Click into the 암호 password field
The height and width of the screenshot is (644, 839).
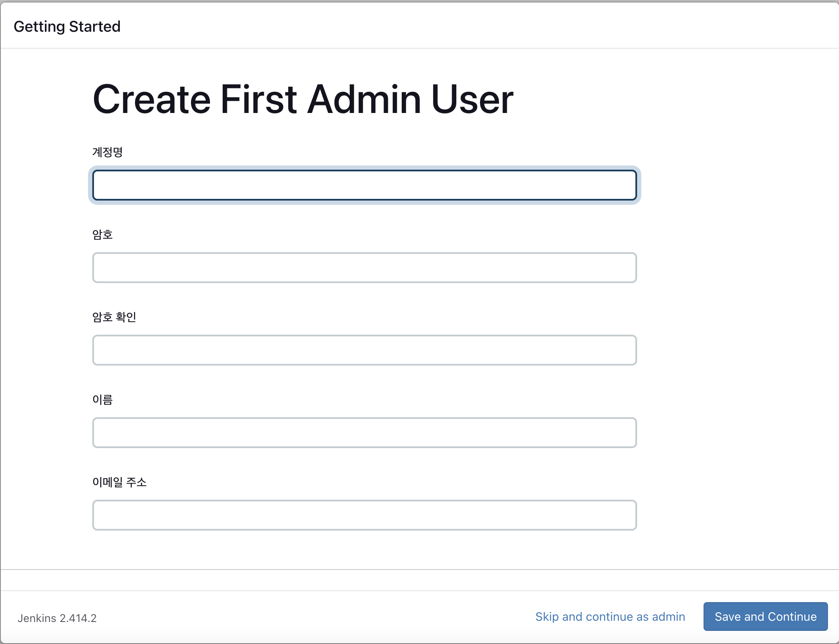tap(364, 267)
